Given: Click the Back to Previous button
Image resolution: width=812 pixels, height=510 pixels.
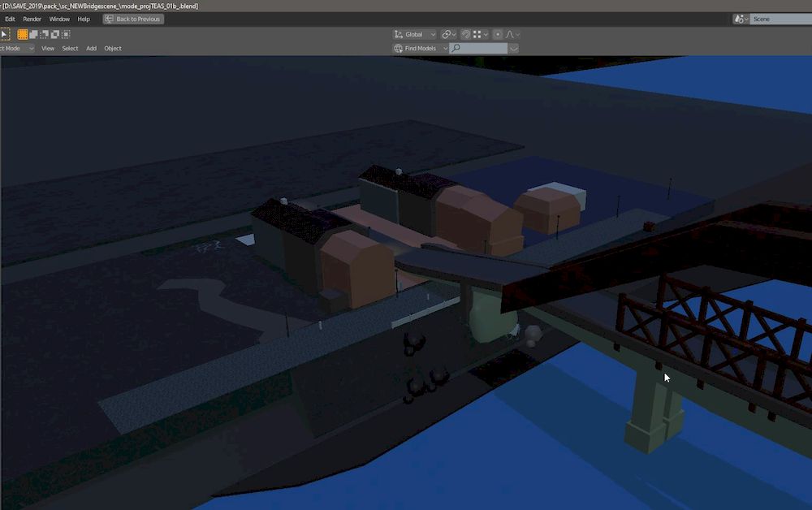Looking at the screenshot, I should (x=133, y=19).
